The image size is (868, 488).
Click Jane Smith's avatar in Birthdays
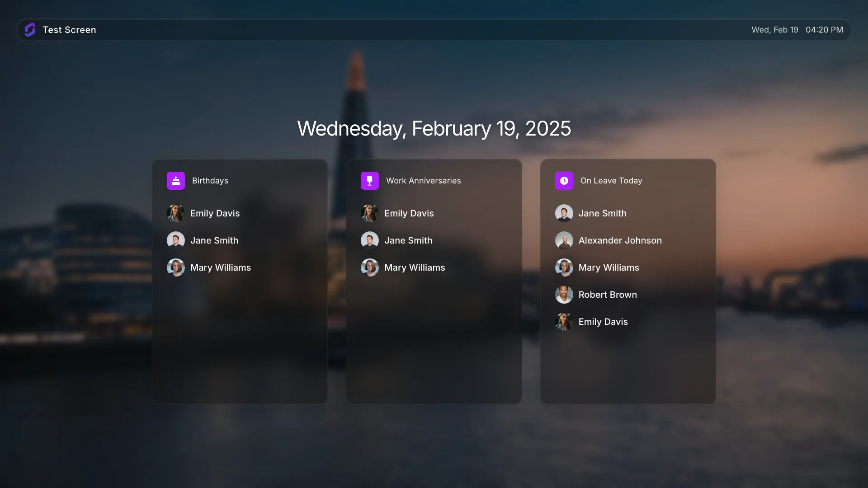pos(176,240)
